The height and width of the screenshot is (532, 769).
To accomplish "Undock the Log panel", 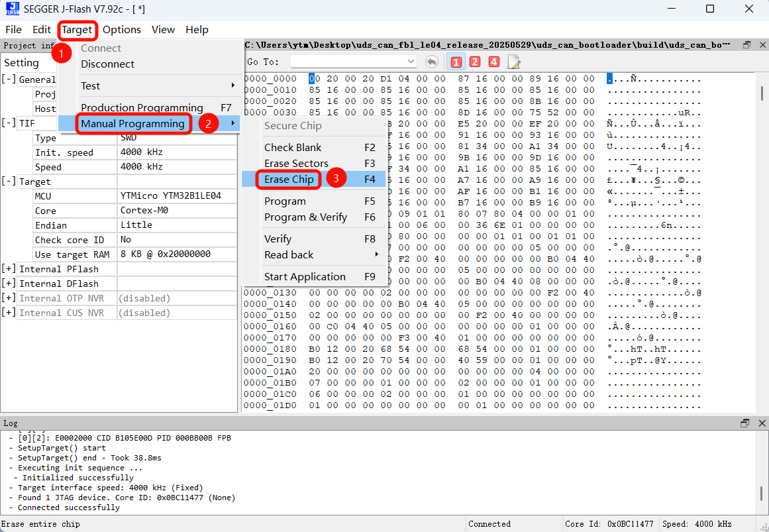I will 745,423.
